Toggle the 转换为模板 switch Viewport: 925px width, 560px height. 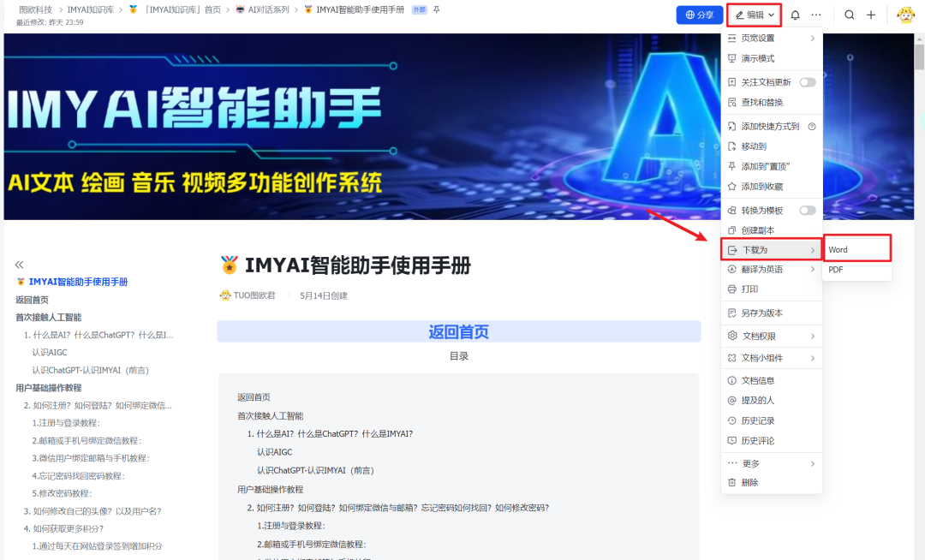[808, 211]
